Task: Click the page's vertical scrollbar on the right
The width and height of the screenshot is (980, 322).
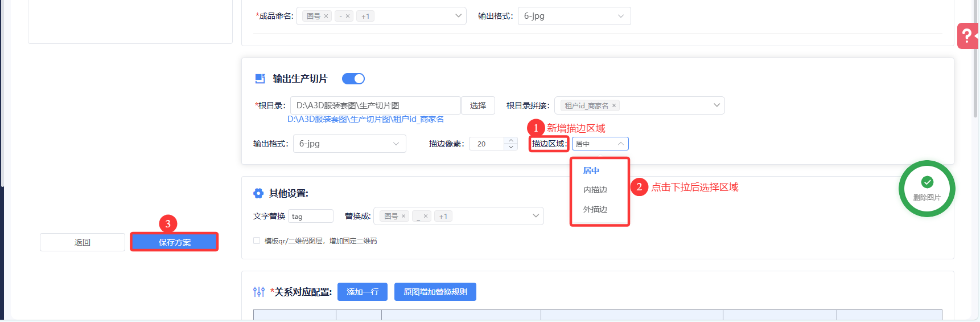Action: [975, 60]
